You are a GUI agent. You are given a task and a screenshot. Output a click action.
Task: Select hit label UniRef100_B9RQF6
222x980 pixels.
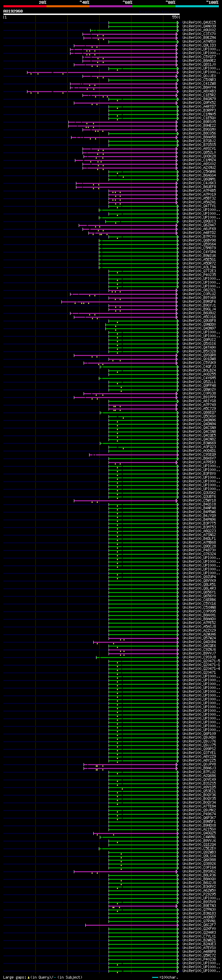click(x=199, y=302)
